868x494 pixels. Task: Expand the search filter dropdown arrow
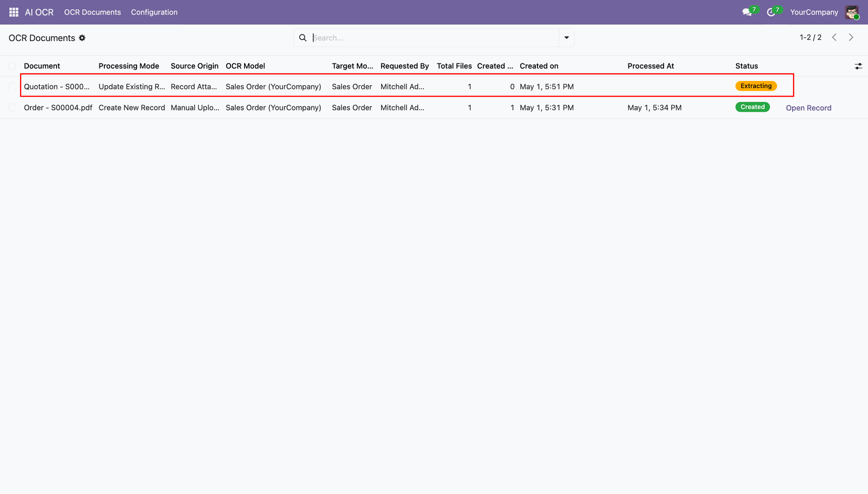pyautogui.click(x=566, y=38)
